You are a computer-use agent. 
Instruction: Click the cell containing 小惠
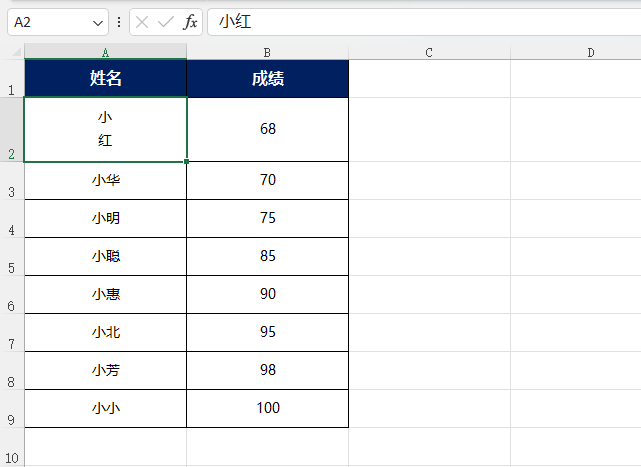105,295
